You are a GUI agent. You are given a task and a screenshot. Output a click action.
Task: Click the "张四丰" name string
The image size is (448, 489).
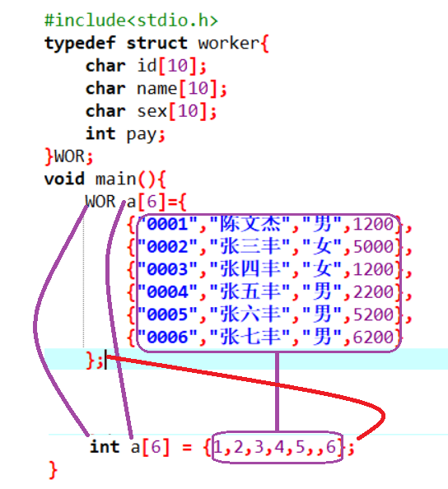coord(250,269)
